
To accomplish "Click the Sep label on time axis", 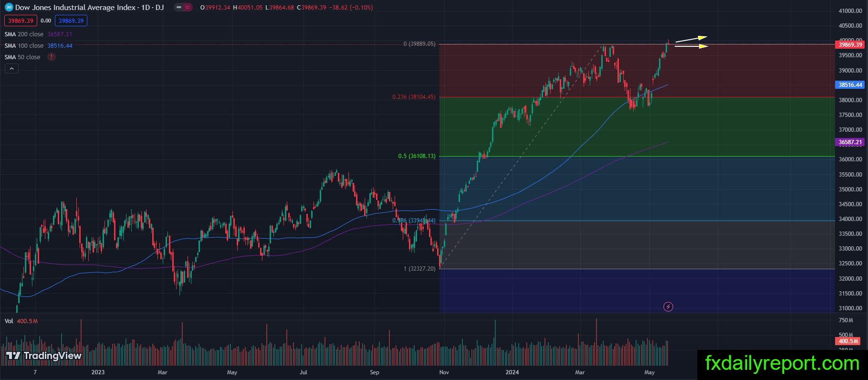I will tap(375, 372).
